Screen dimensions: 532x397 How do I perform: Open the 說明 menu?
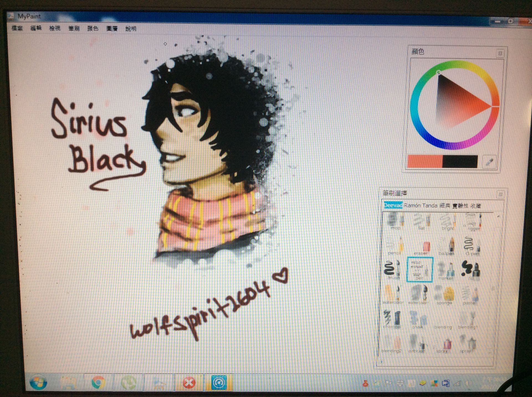[x=131, y=29]
